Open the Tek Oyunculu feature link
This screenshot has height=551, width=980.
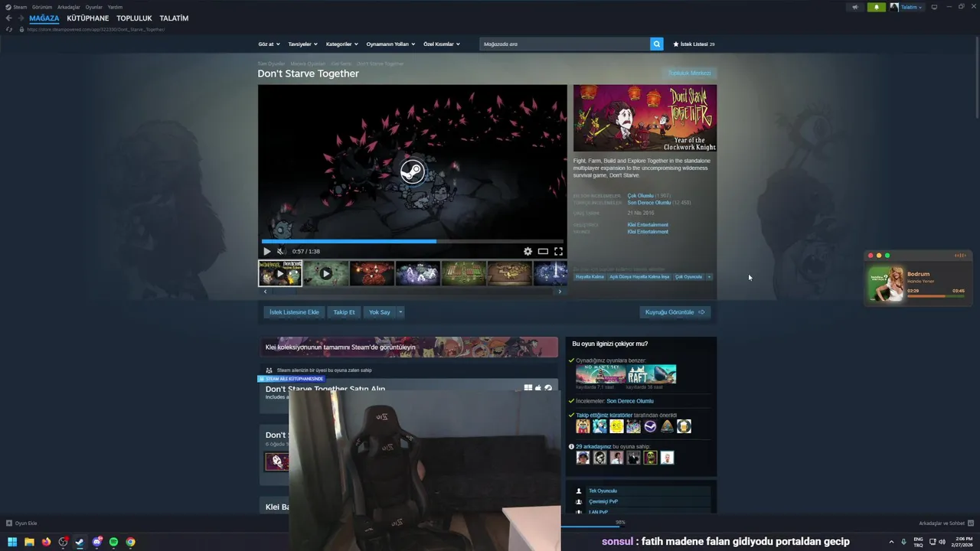tap(603, 491)
